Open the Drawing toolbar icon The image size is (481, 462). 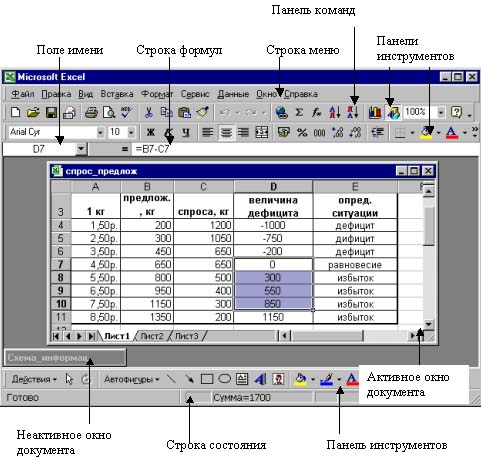pos(393,112)
